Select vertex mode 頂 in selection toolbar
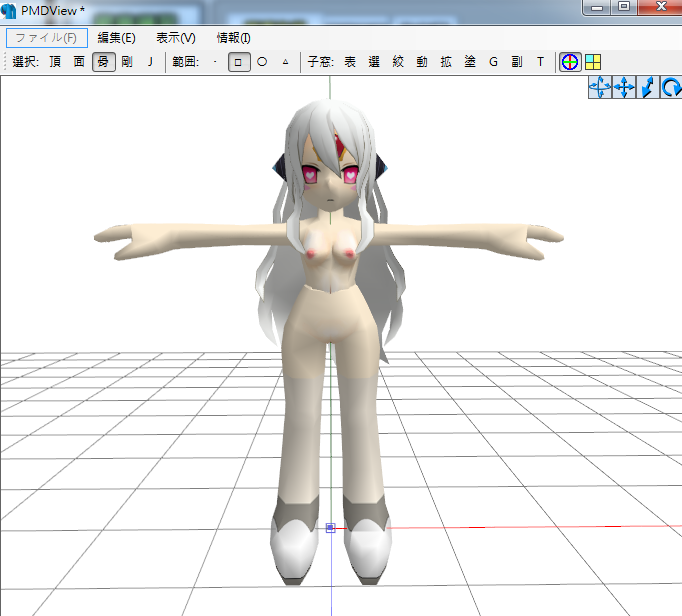This screenshot has height=616, width=682. [x=54, y=62]
